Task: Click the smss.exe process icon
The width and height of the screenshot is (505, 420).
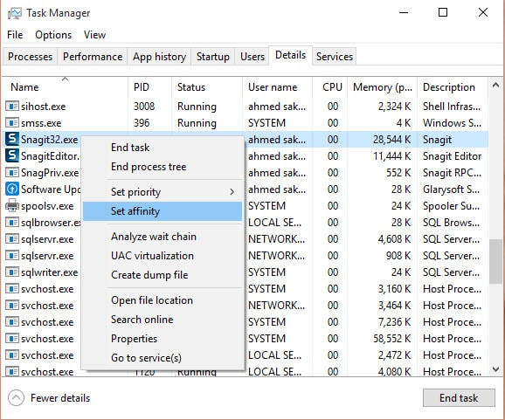Action: (12, 122)
